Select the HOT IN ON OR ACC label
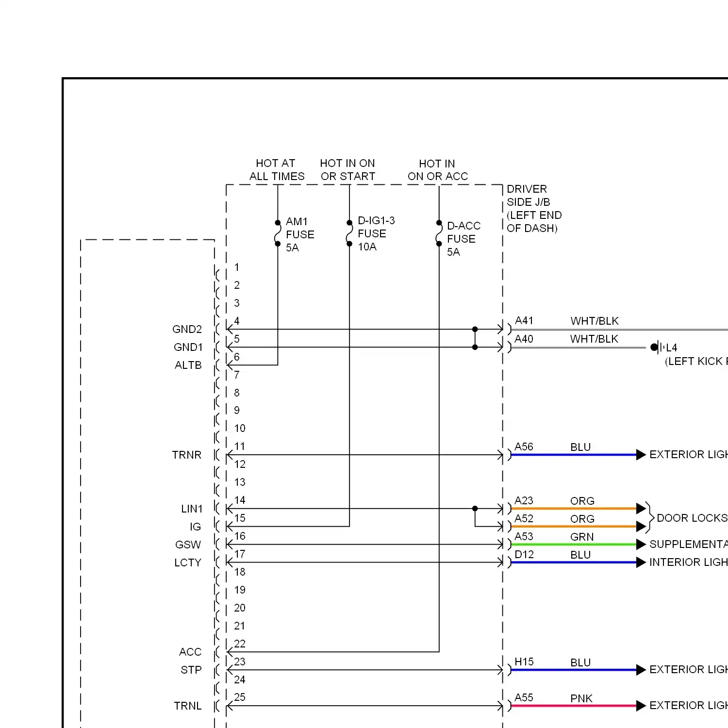Screen dimensions: 728x728 [438, 170]
